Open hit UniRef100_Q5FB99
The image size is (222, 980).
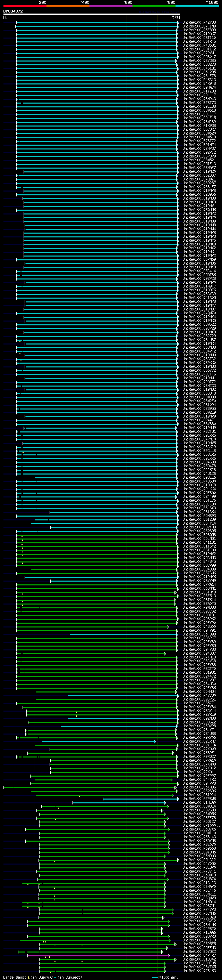click(x=199, y=30)
